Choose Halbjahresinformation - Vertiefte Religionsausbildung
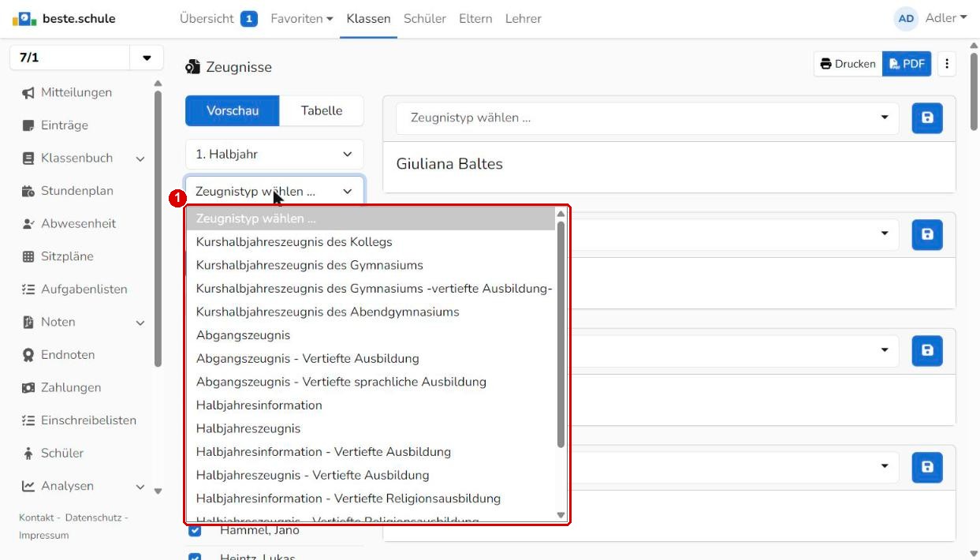Image resolution: width=980 pixels, height=560 pixels. tap(348, 498)
